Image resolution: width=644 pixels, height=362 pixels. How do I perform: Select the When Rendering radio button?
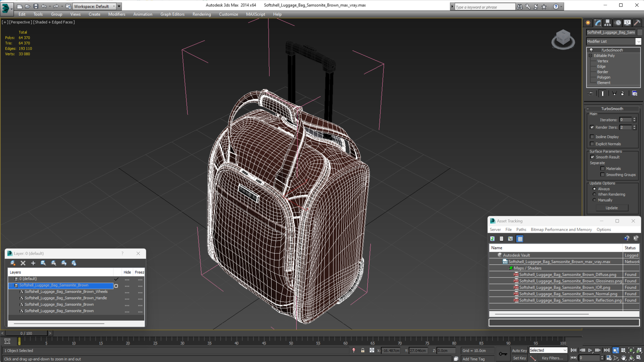click(594, 194)
